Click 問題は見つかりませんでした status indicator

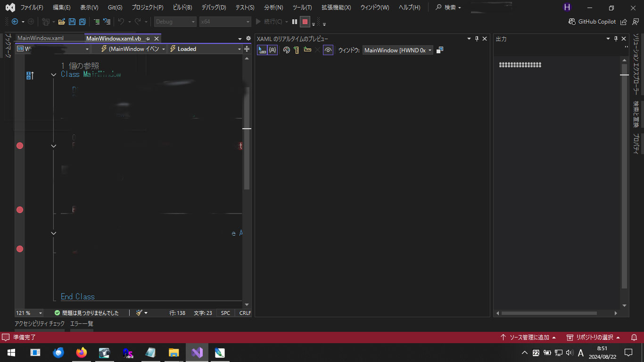click(87, 313)
